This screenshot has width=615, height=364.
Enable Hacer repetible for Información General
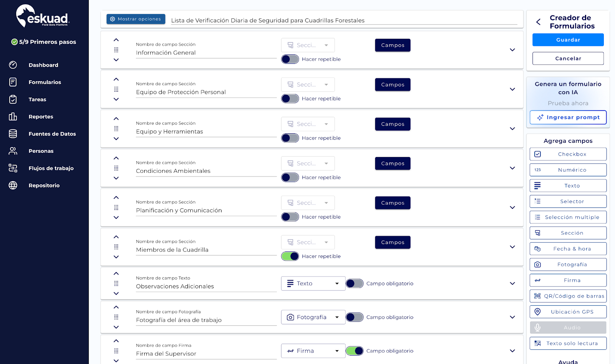(x=290, y=59)
